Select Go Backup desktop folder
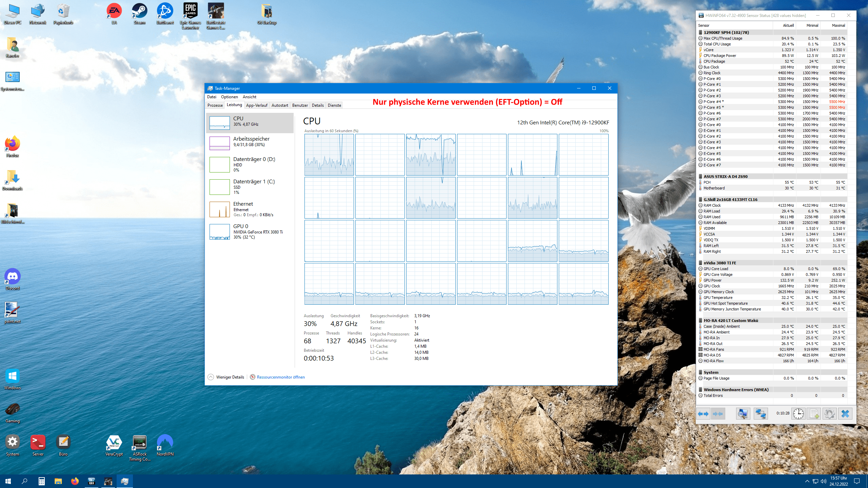This screenshot has height=488, width=868. 267,14
